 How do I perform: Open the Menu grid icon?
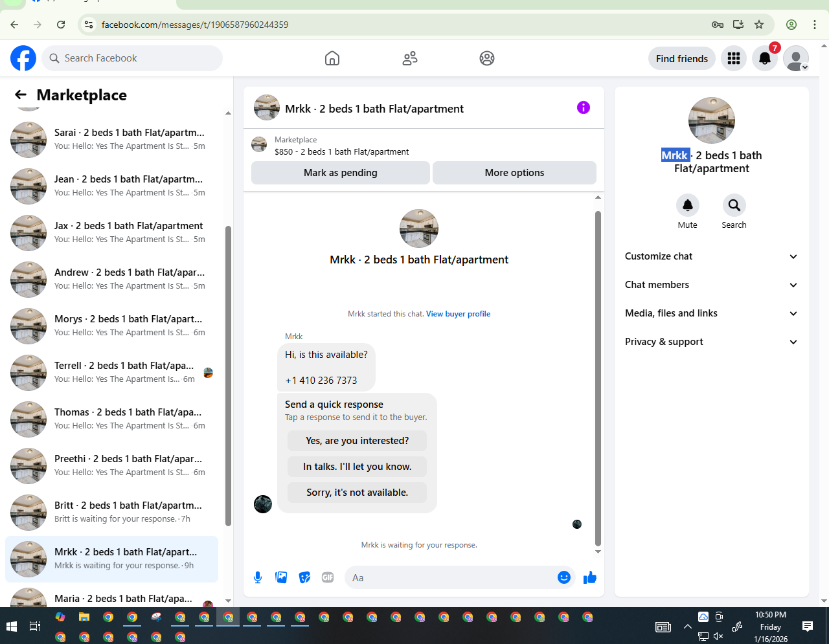coord(734,58)
